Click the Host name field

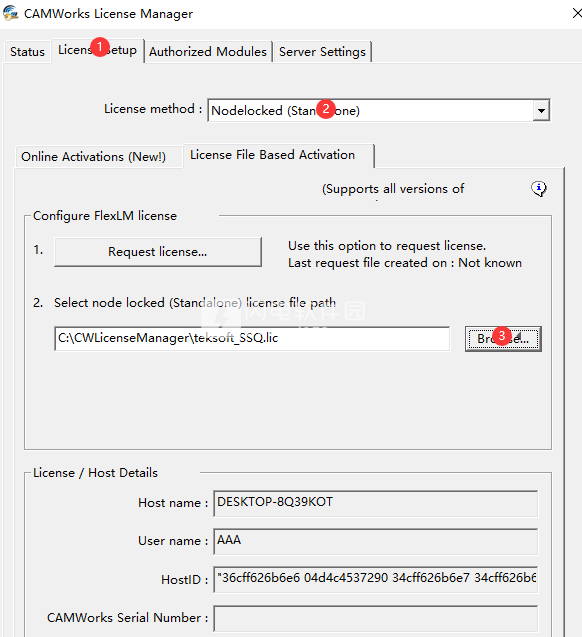point(376,503)
